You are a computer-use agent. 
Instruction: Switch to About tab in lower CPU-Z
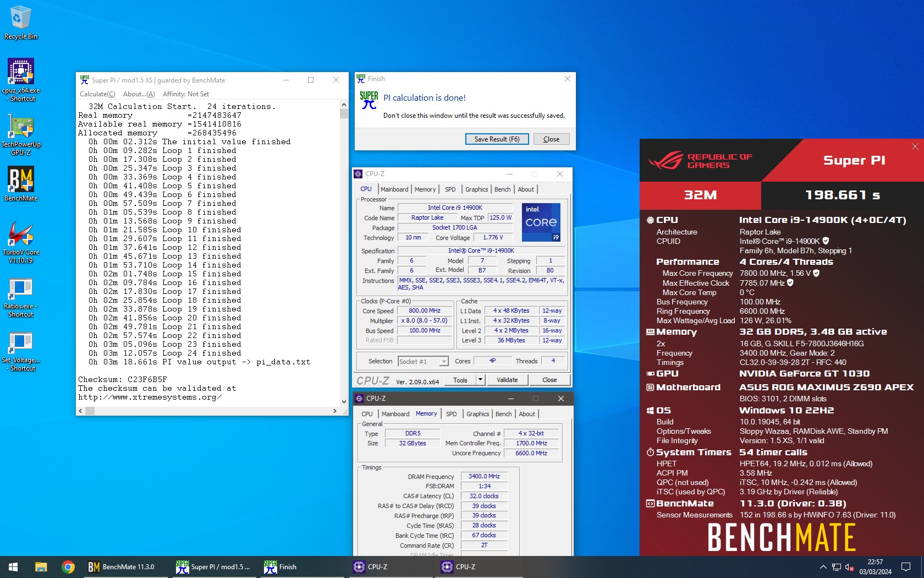[x=527, y=414]
